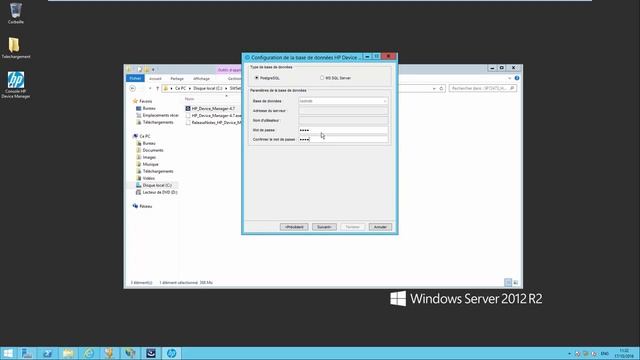Image resolution: width=640 pixels, height=360 pixels.
Task: Open the Corbeille recycle bin desktop icon
Action: (16, 13)
